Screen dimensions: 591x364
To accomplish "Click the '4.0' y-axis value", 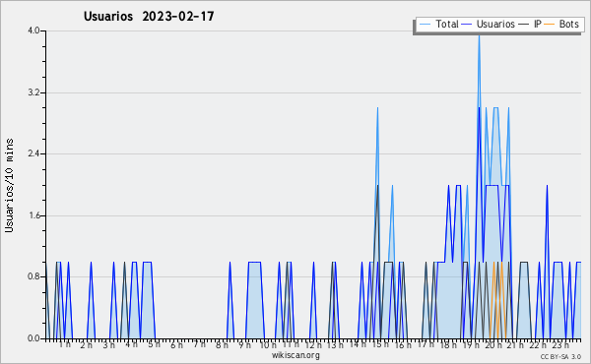I will (33, 30).
